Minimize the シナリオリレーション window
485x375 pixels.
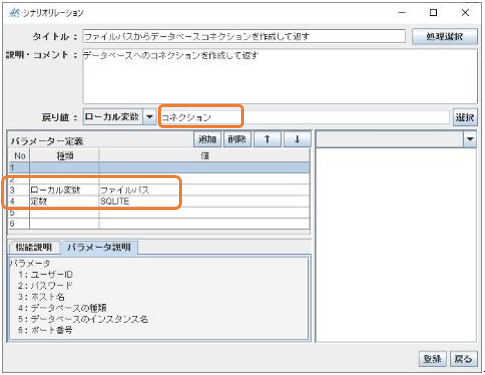[x=402, y=13]
